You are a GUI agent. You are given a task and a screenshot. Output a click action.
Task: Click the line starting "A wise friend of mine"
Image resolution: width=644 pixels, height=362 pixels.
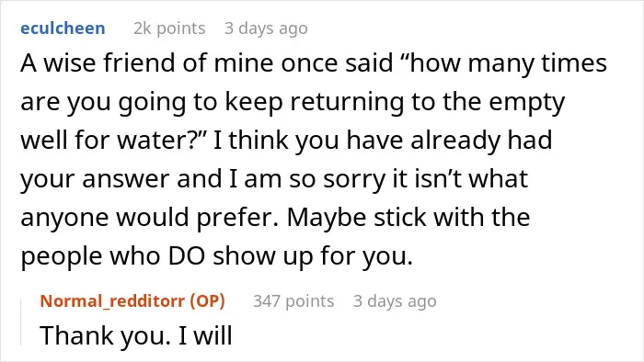click(x=314, y=64)
